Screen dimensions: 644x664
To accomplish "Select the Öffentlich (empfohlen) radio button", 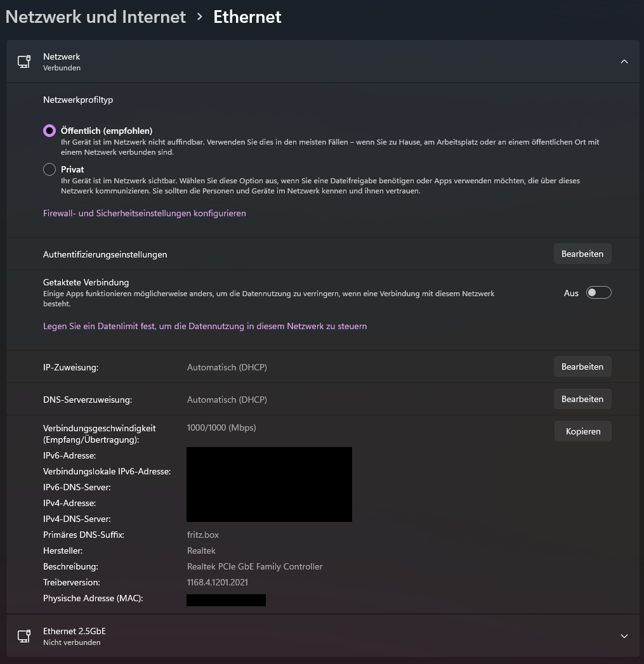I will click(x=49, y=131).
